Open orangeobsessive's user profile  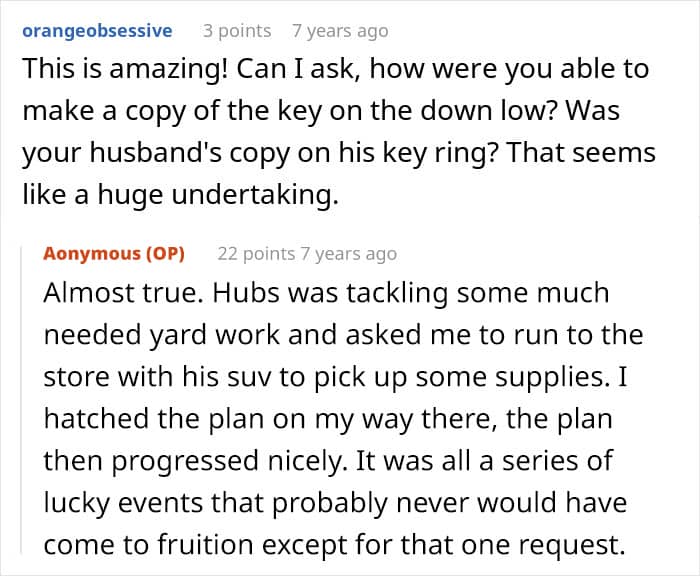96,31
